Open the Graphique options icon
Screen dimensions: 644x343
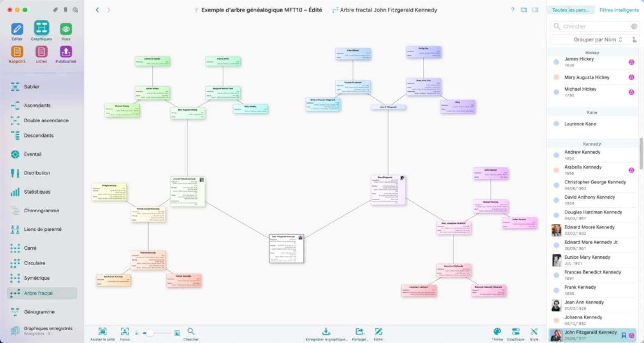(516, 331)
